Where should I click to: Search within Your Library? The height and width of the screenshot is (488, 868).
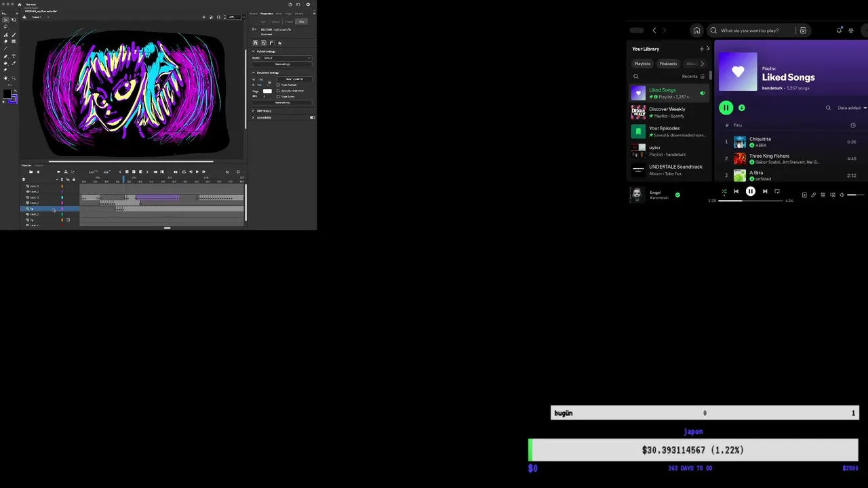coord(635,76)
